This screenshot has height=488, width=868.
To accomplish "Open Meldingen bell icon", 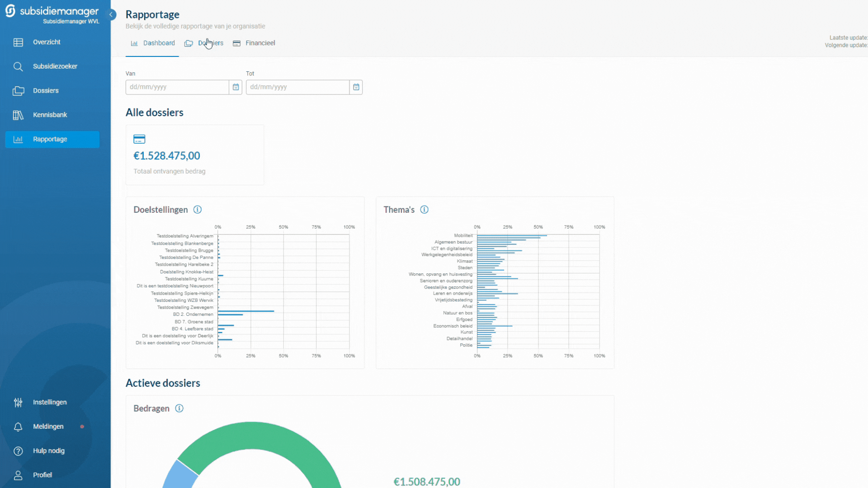I will [x=18, y=427].
